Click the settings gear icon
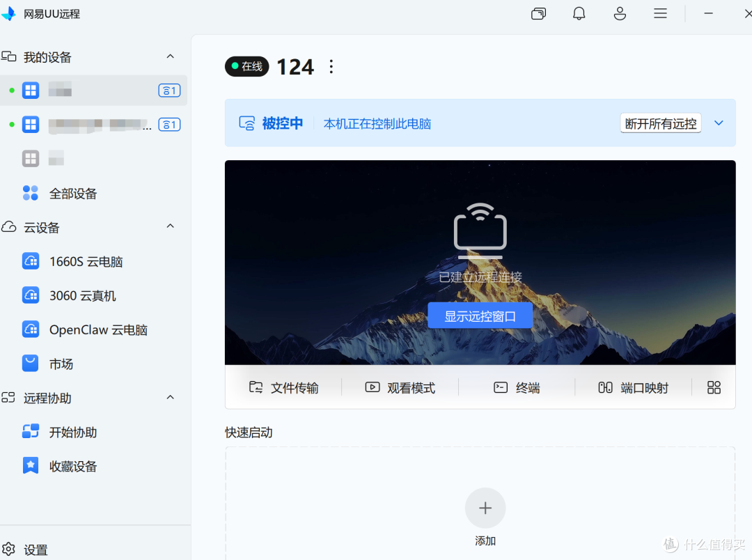Image resolution: width=752 pixels, height=560 pixels. (x=8, y=549)
